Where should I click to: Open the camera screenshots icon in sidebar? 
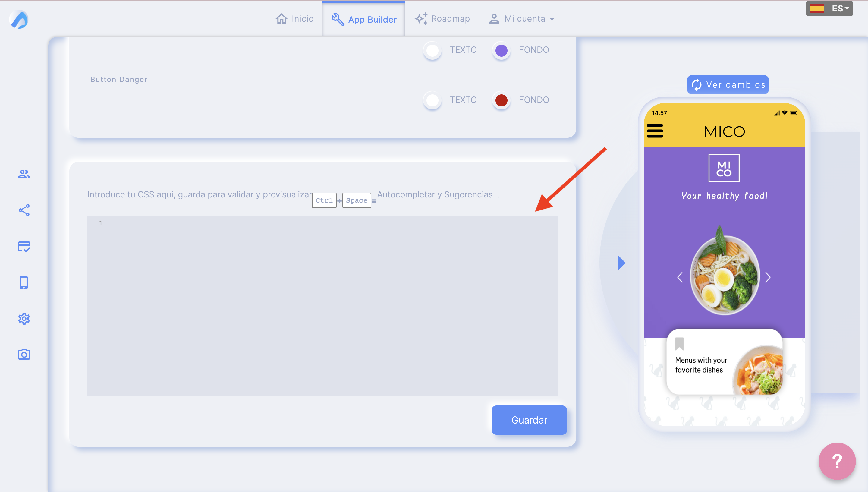coord(24,355)
